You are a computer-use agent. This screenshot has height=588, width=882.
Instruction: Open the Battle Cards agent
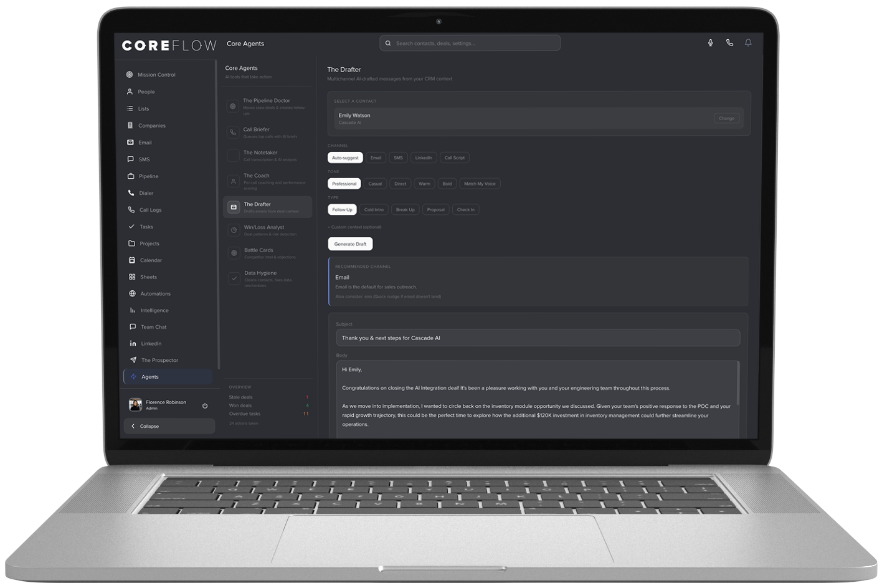(x=268, y=253)
